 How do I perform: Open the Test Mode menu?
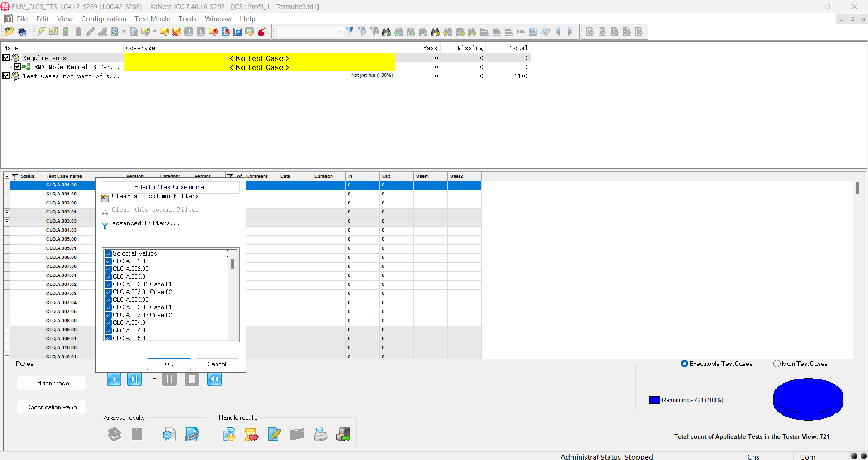point(152,19)
